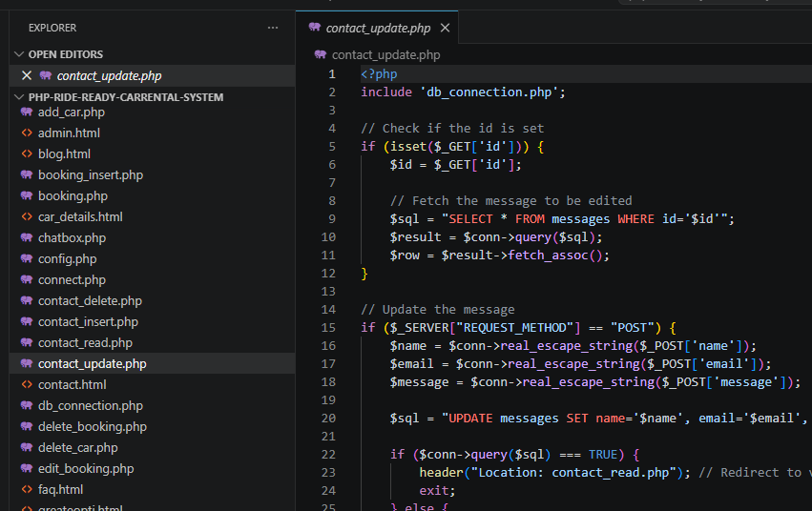Image resolution: width=812 pixels, height=511 pixels.
Task: Open chatbox.php from the file tree
Action: point(72,238)
